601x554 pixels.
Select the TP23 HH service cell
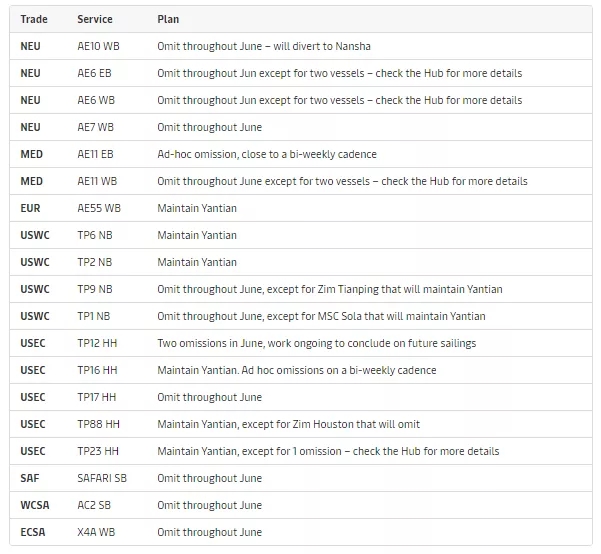pos(97,452)
